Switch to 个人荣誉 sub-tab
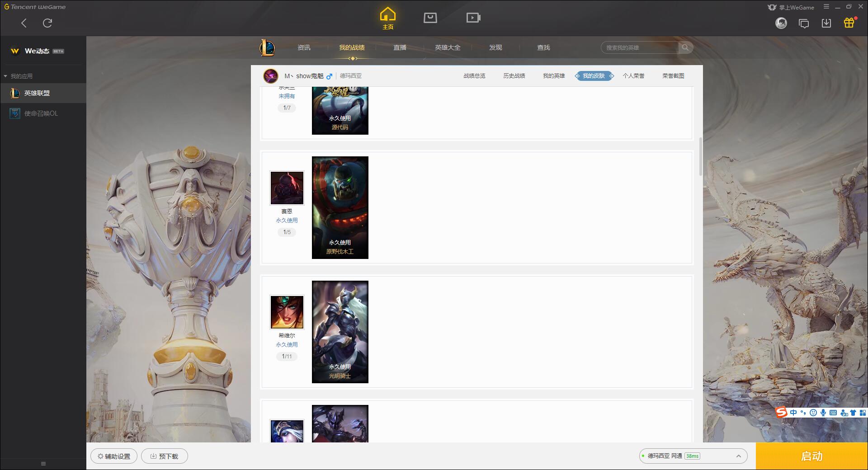The height and width of the screenshot is (470, 868). point(633,76)
